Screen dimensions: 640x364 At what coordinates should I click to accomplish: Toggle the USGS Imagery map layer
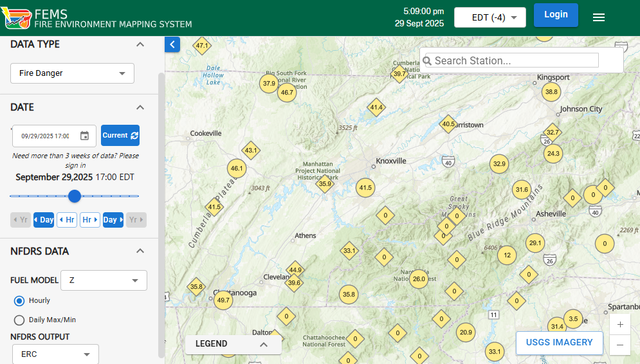[x=558, y=343]
